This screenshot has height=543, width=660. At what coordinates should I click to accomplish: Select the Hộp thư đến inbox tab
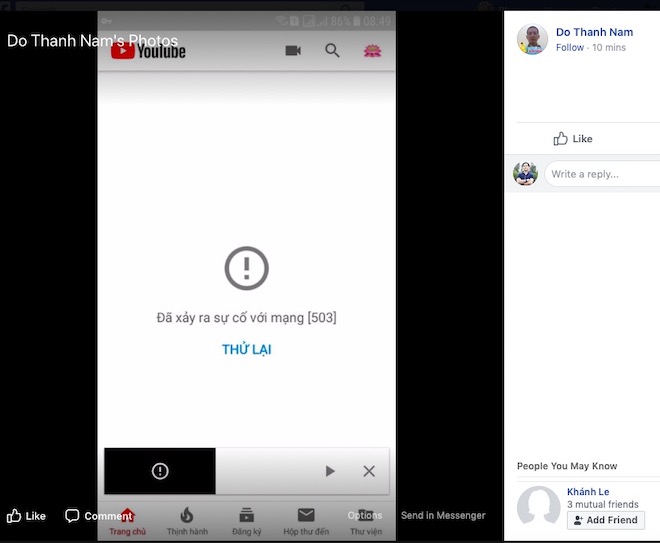click(306, 522)
